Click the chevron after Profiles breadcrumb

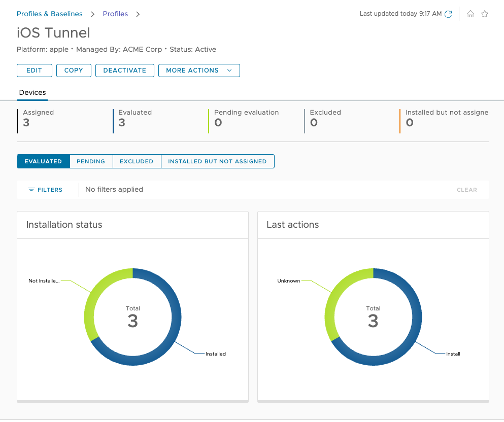point(138,14)
